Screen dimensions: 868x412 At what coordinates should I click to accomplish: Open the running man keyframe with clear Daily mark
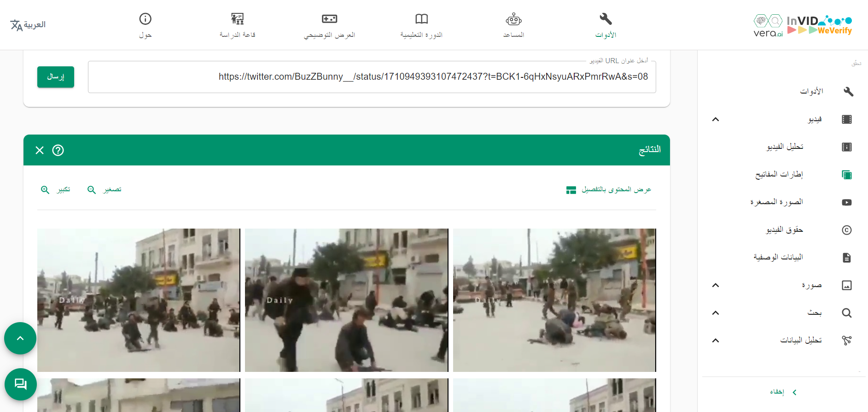[346, 300]
